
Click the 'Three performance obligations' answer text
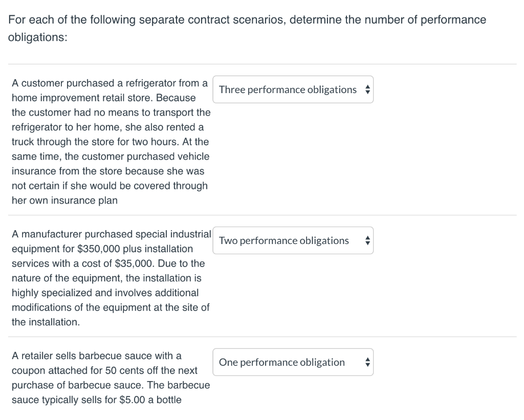[x=287, y=90]
